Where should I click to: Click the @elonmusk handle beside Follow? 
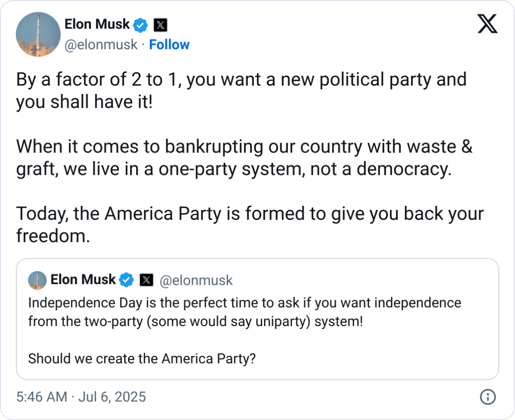101,44
